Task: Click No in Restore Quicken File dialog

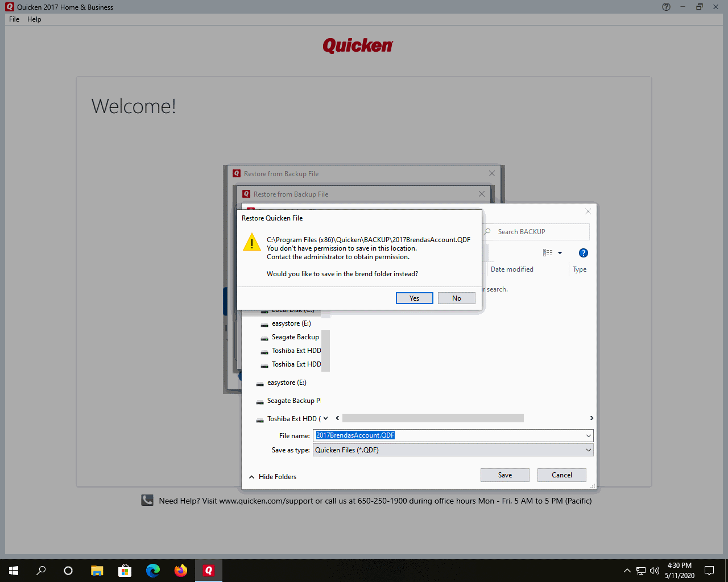Action: [456, 298]
